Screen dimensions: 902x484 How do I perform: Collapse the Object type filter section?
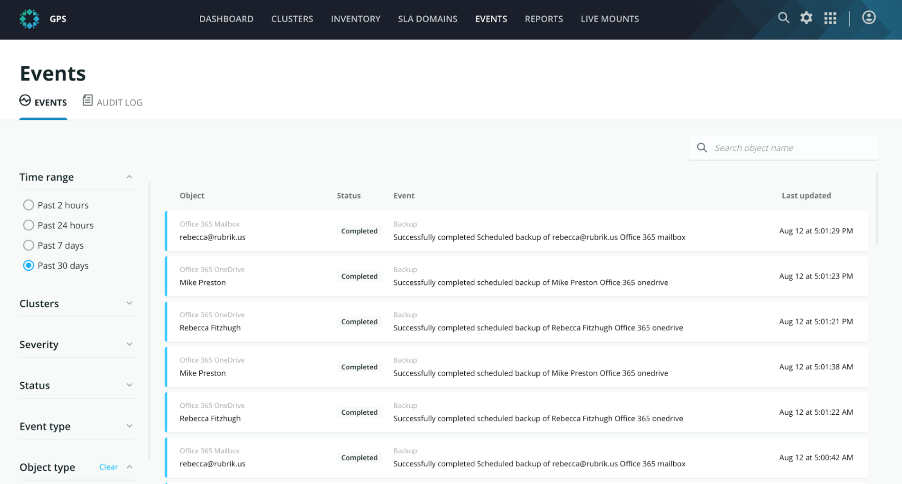pyautogui.click(x=129, y=467)
